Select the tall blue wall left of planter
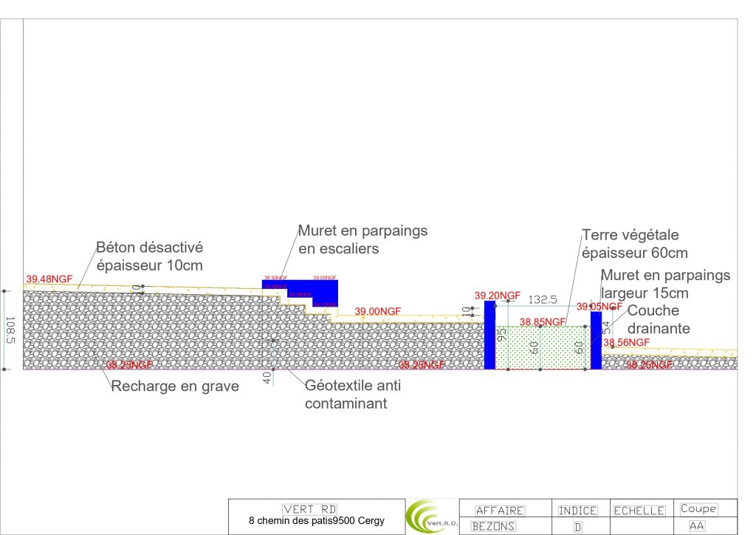 [489, 335]
